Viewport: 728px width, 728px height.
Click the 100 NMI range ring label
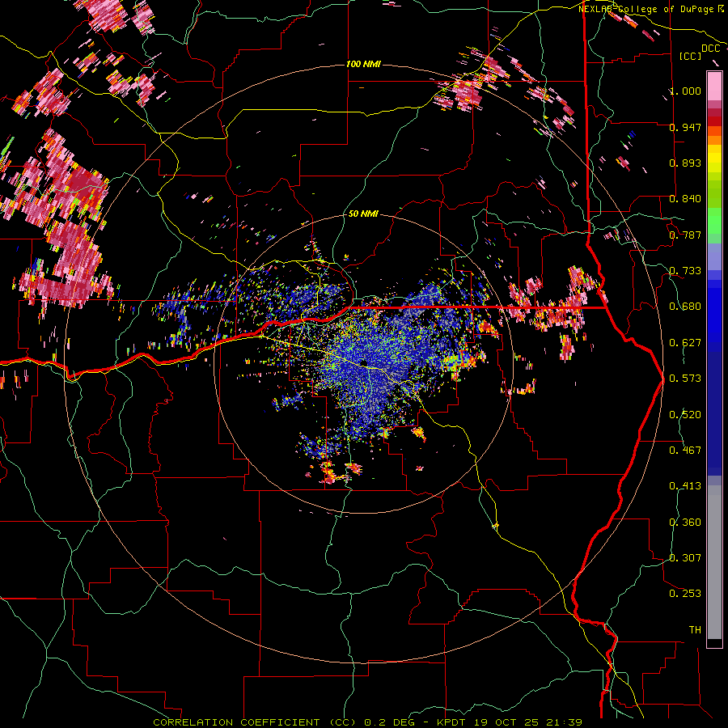[363, 64]
